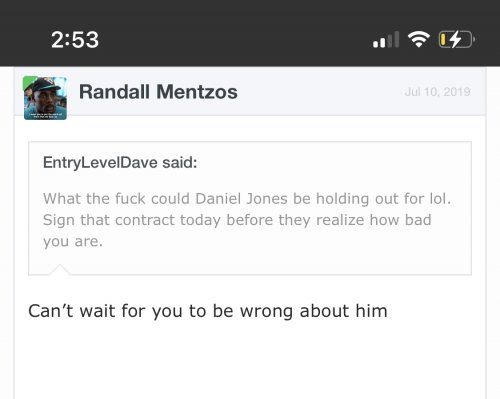Tap the 'said:' text in quote header
This screenshot has width=500, height=399.
point(180,163)
